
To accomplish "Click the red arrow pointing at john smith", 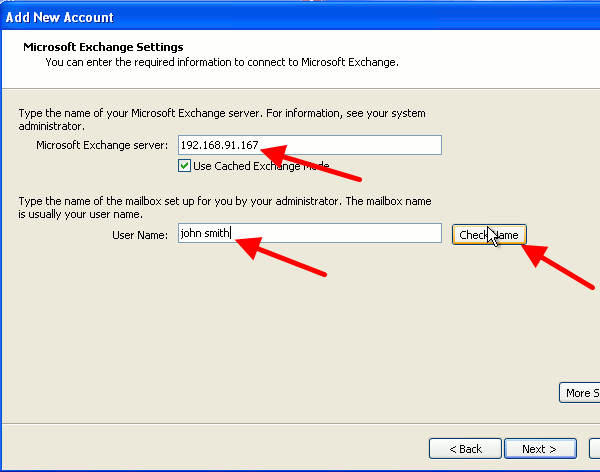I will click(285, 255).
